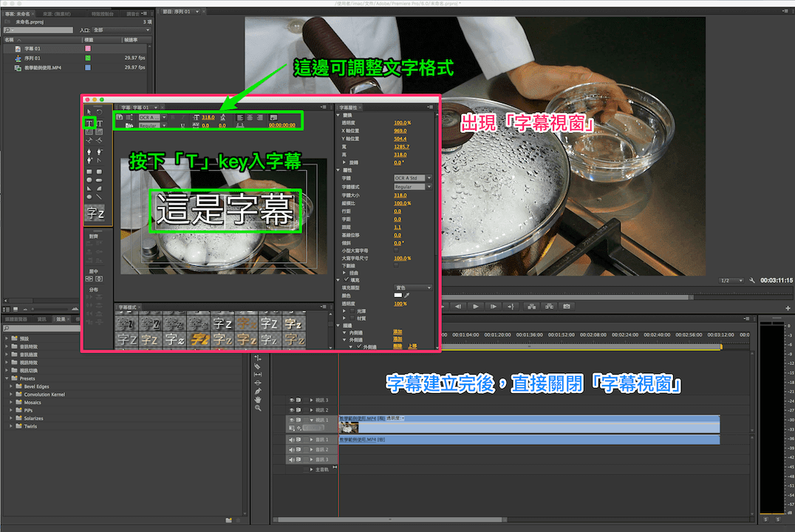Select the Line tool in Titler toolbox

[99, 197]
